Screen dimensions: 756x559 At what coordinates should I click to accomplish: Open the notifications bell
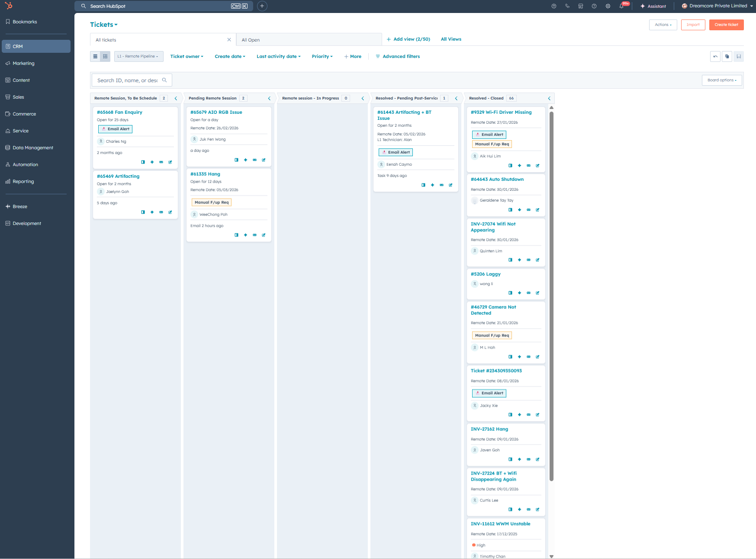621,6
